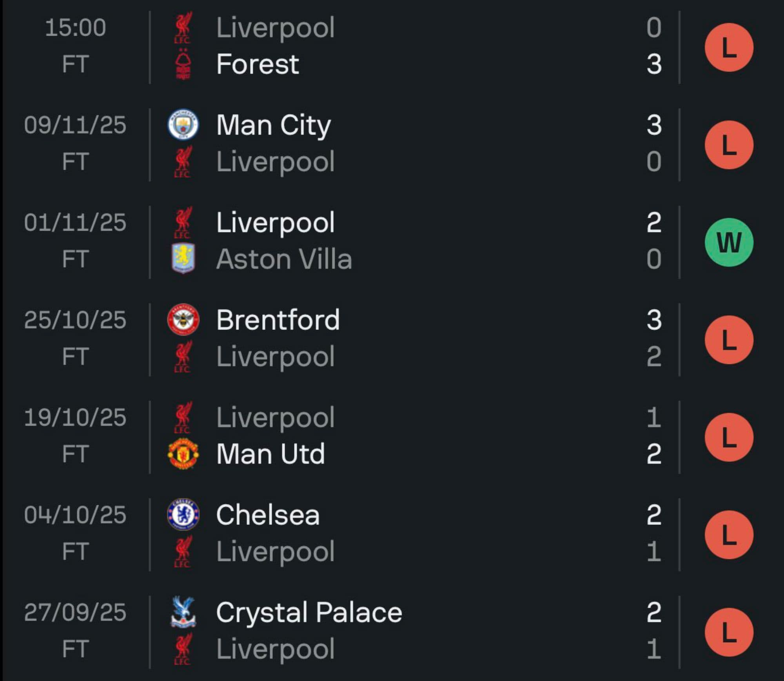Viewport: 784px width, 681px height.
Task: Click Liverpool crest in the Man Utd match
Action: point(183,417)
